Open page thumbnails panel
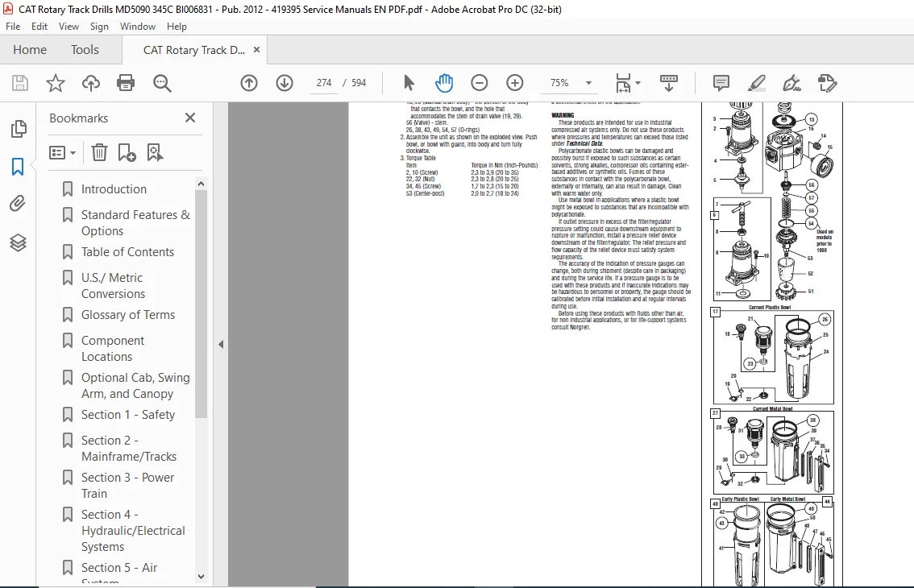Viewport: 914px width, 588px height. pyautogui.click(x=18, y=129)
